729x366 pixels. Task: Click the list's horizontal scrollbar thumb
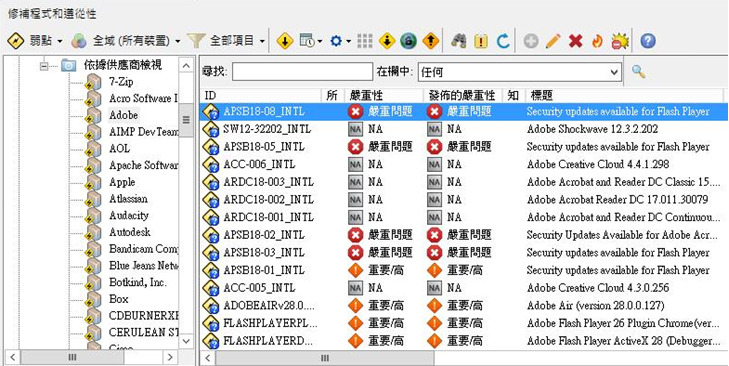[x=325, y=358]
